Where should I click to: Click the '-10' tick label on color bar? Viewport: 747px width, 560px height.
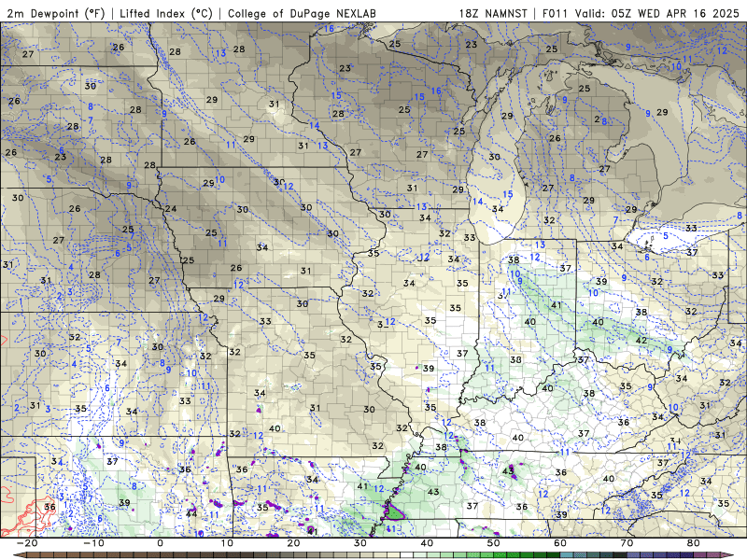click(93, 543)
